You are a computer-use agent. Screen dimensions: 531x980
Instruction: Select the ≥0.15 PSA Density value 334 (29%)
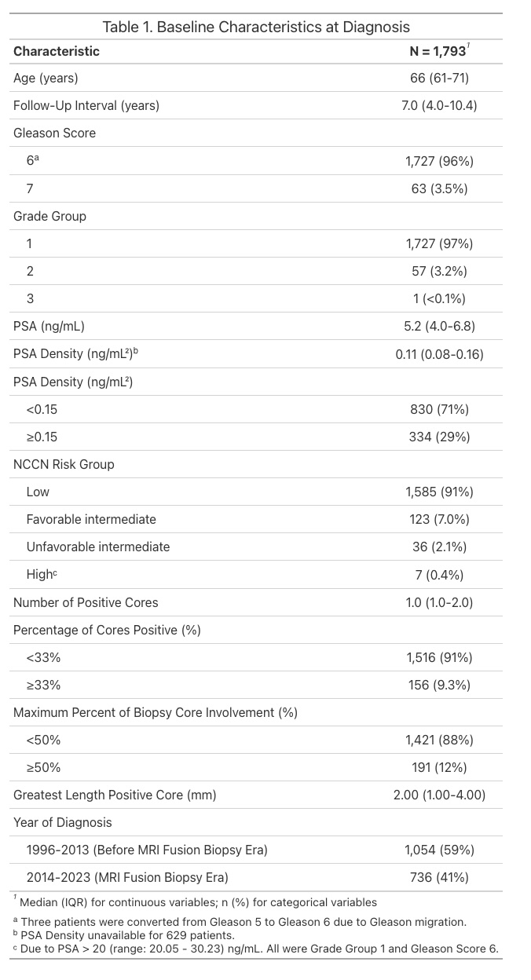pyautogui.click(x=439, y=437)
